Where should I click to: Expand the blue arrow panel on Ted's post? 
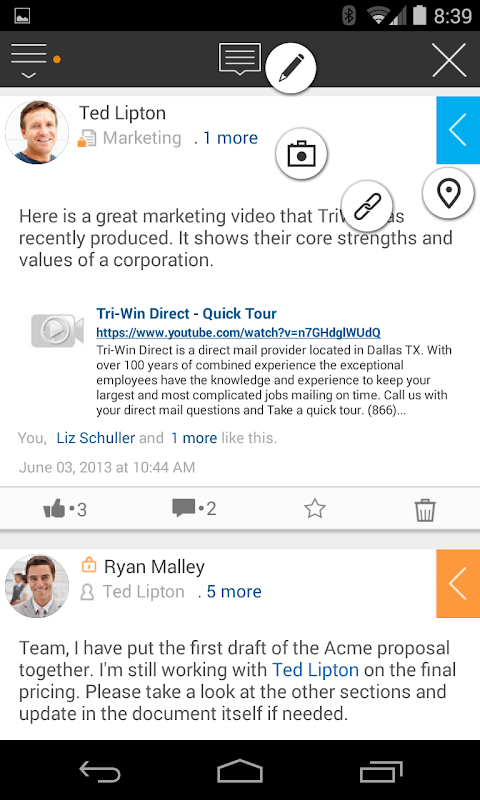458,130
